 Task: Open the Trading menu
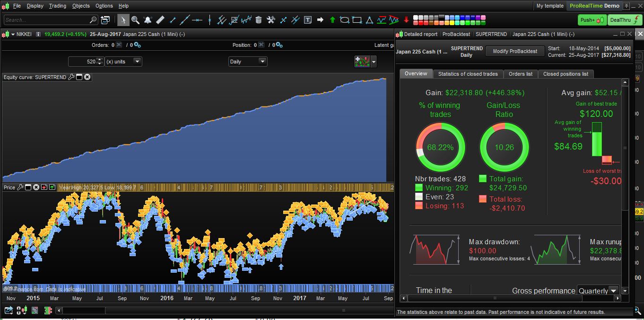[58, 6]
